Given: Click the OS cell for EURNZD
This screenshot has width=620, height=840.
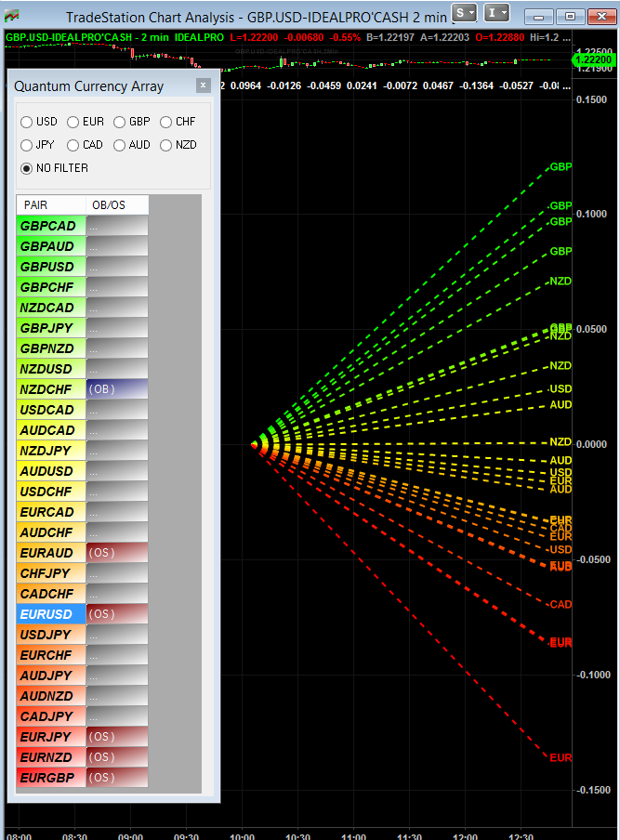Looking at the screenshot, I should click(x=117, y=757).
